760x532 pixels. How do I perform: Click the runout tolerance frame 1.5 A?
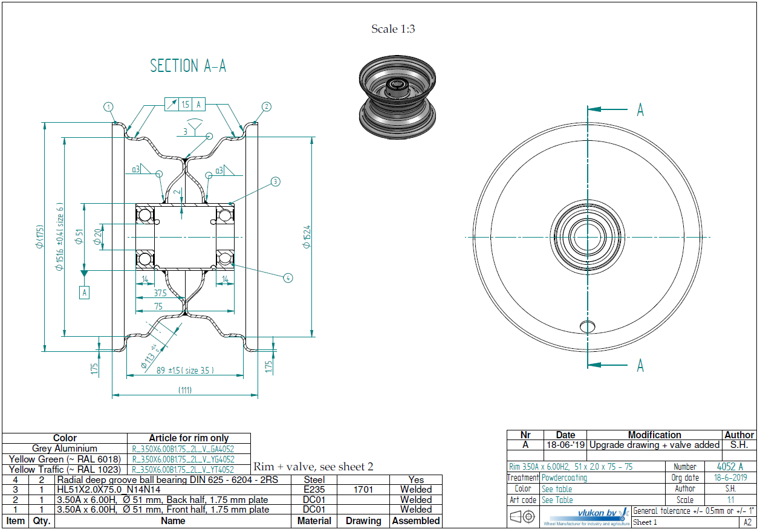click(x=185, y=105)
